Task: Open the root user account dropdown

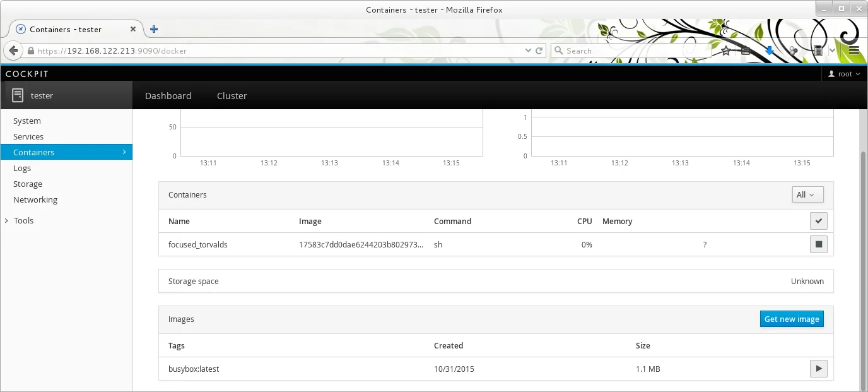Action: click(x=844, y=74)
